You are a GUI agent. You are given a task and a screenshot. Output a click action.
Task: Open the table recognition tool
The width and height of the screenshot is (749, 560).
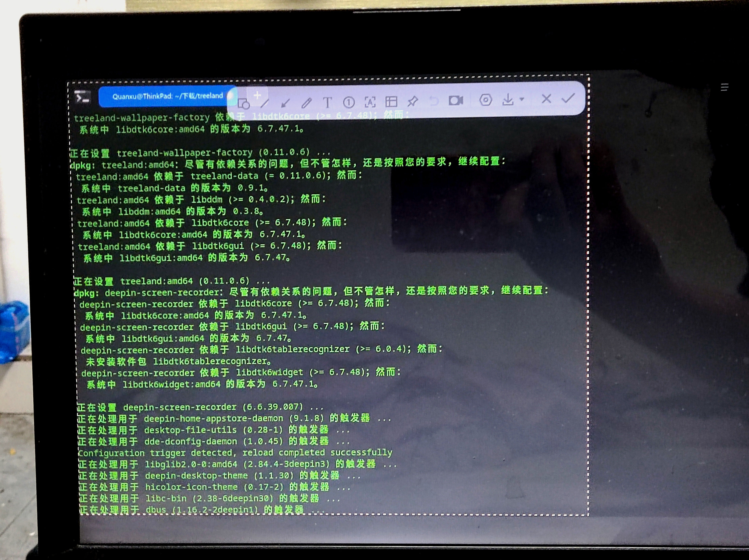(391, 101)
